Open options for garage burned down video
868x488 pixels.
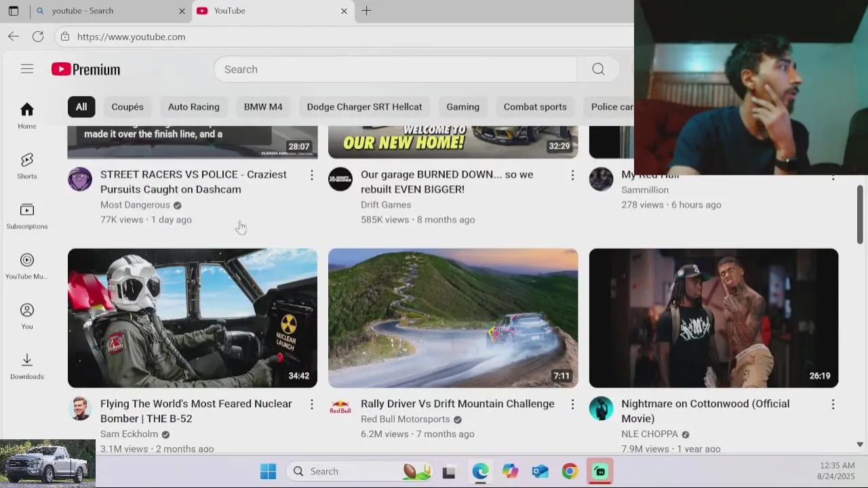[x=572, y=175]
